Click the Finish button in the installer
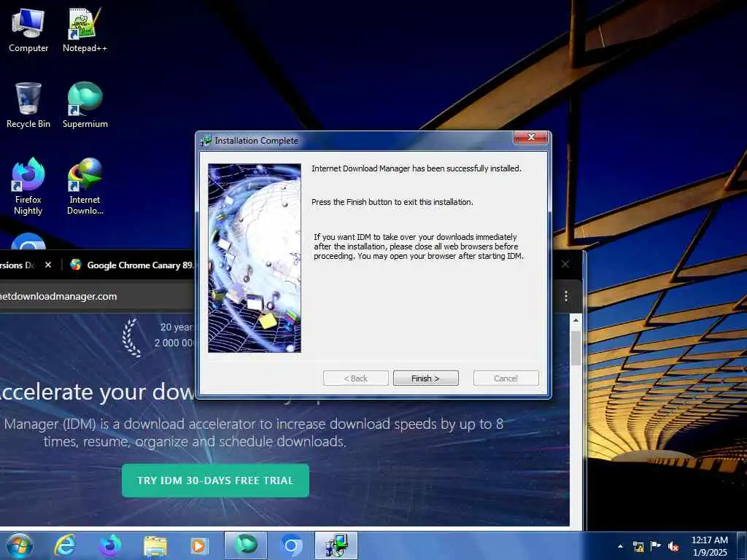Image resolution: width=747 pixels, height=560 pixels. click(425, 378)
